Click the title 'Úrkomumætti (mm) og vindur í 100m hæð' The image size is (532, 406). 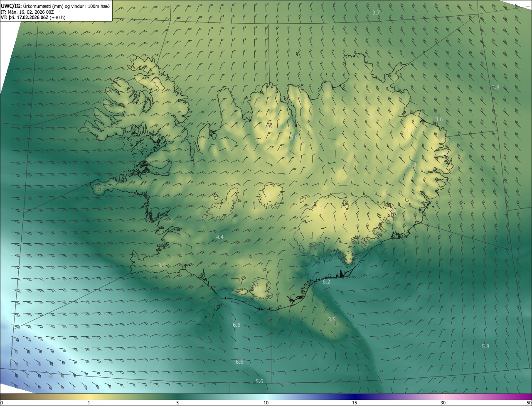pos(66,6)
